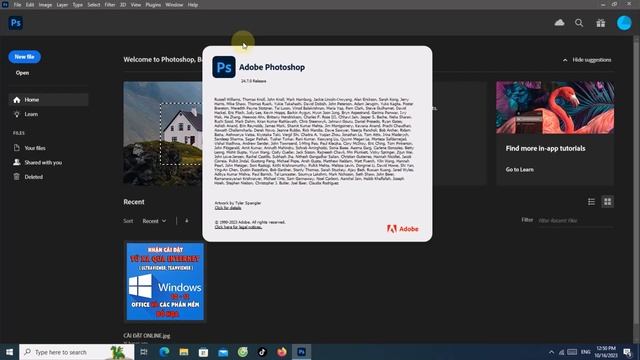This screenshot has height=360, width=640.
Task: Click the Adobe logo in About dialog
Action: (402, 229)
